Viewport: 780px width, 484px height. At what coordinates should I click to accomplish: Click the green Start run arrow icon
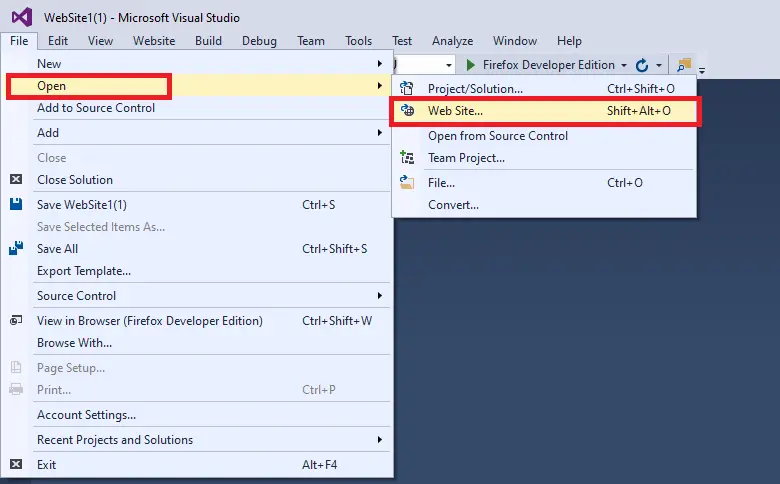(471, 65)
